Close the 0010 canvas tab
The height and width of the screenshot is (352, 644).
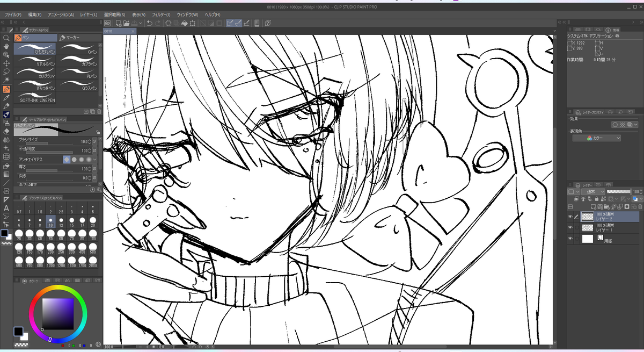tap(134, 32)
